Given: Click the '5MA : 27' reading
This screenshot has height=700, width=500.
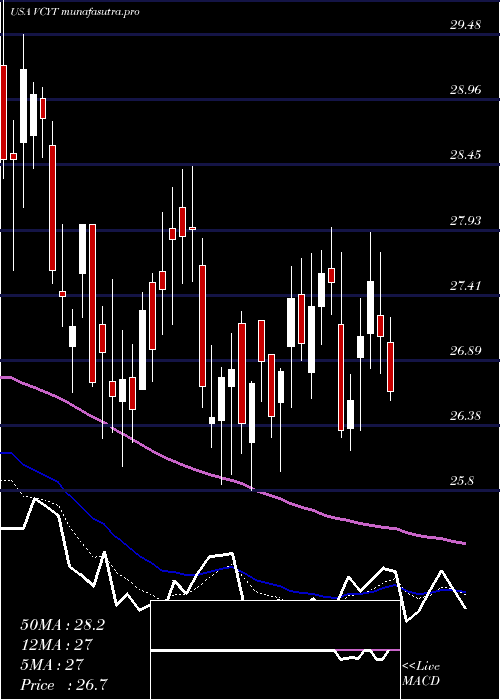Looking at the screenshot, I should 52,664.
